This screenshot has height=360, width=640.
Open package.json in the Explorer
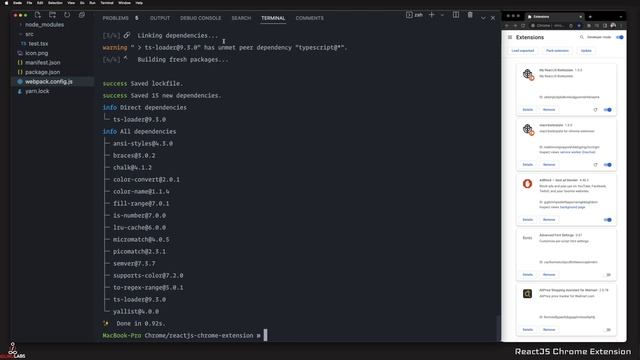point(42,72)
